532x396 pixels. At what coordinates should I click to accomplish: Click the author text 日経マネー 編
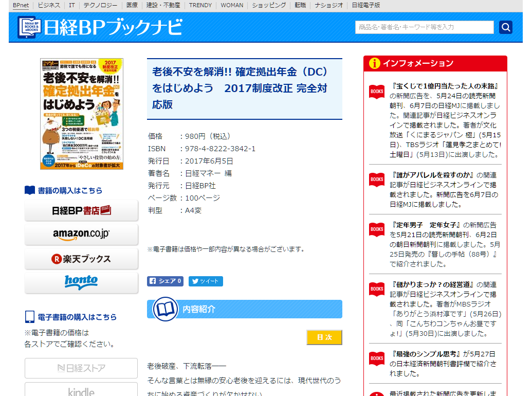[x=208, y=173]
